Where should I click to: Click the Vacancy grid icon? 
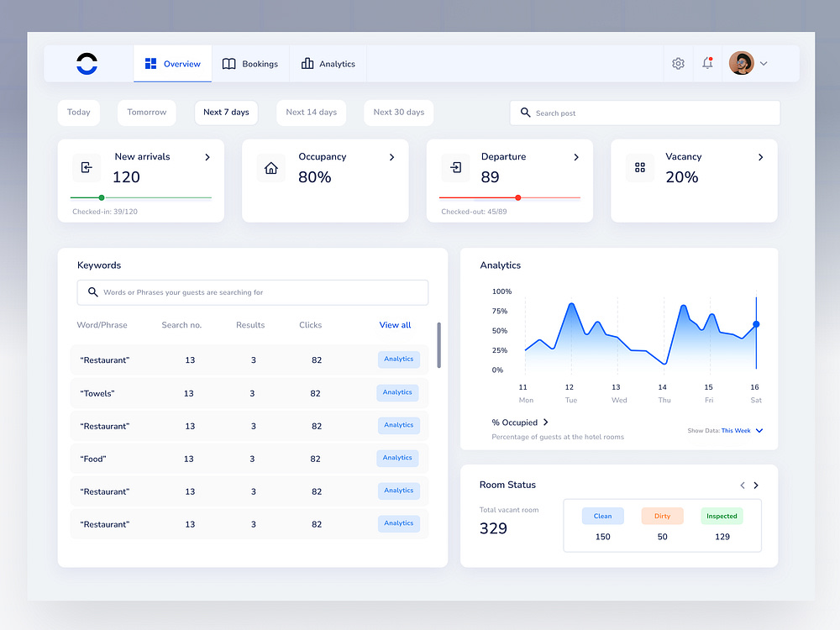point(640,168)
